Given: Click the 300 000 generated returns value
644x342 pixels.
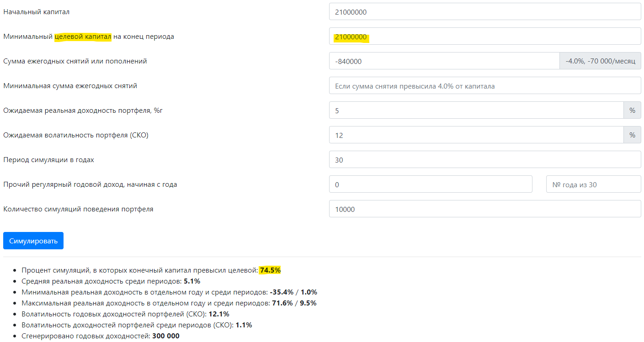Looking at the screenshot, I should click(x=166, y=336).
